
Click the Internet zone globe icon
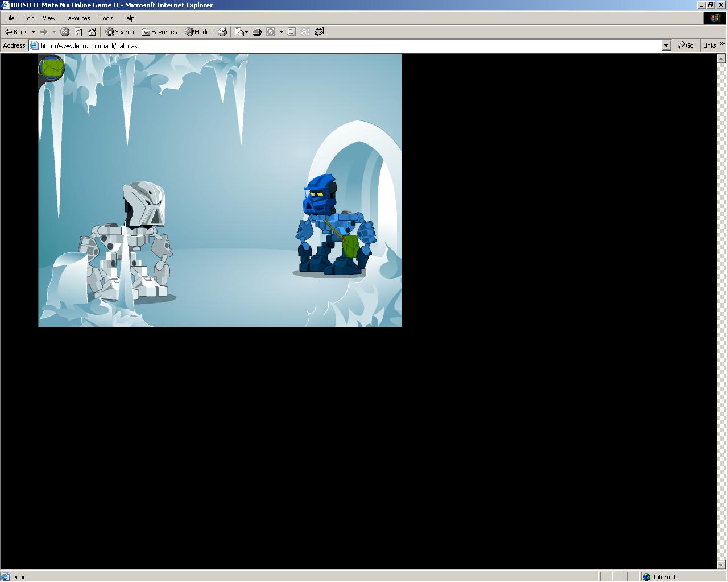(x=646, y=577)
